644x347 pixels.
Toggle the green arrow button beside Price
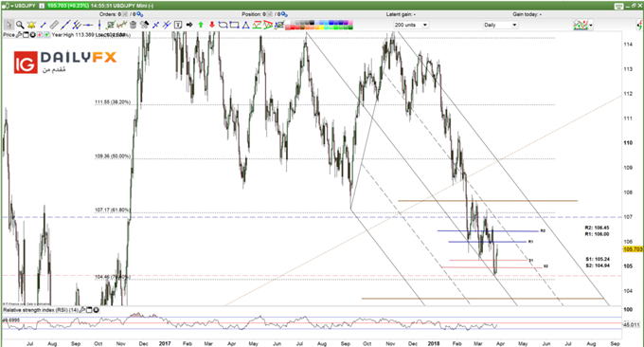(46, 35)
